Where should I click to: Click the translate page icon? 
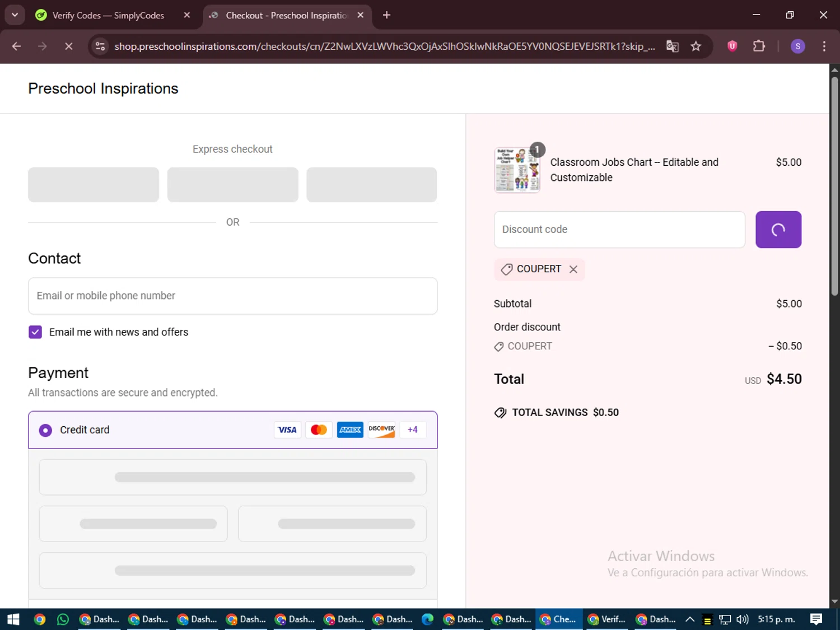pyautogui.click(x=673, y=46)
